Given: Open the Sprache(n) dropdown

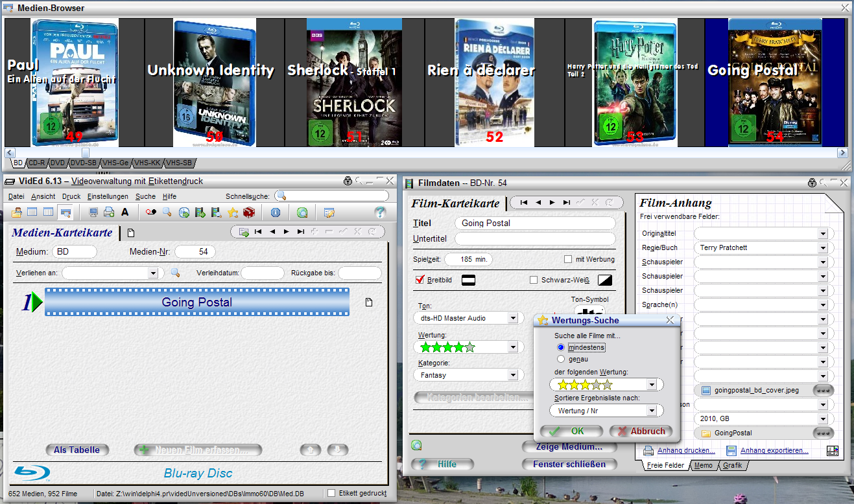Looking at the screenshot, I should 823,304.
